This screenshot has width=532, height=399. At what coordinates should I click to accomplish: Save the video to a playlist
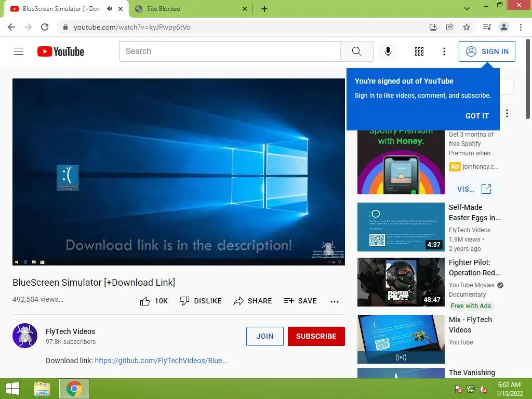point(300,301)
